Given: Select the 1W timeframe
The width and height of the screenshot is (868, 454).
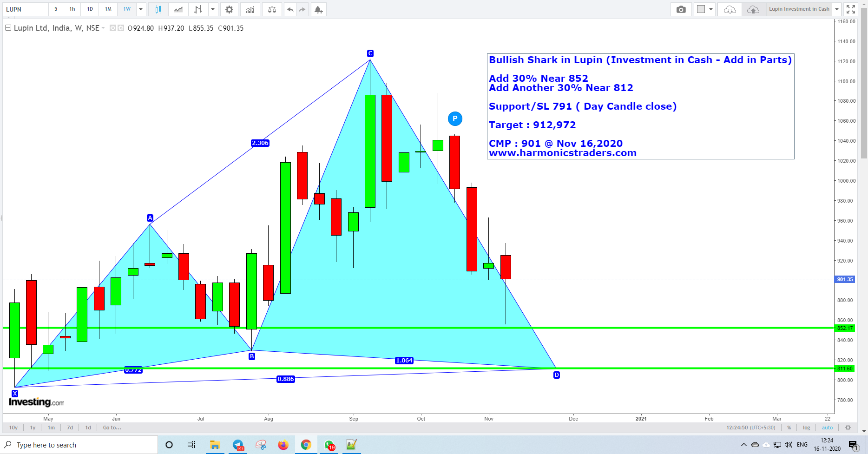Looking at the screenshot, I should coord(126,9).
